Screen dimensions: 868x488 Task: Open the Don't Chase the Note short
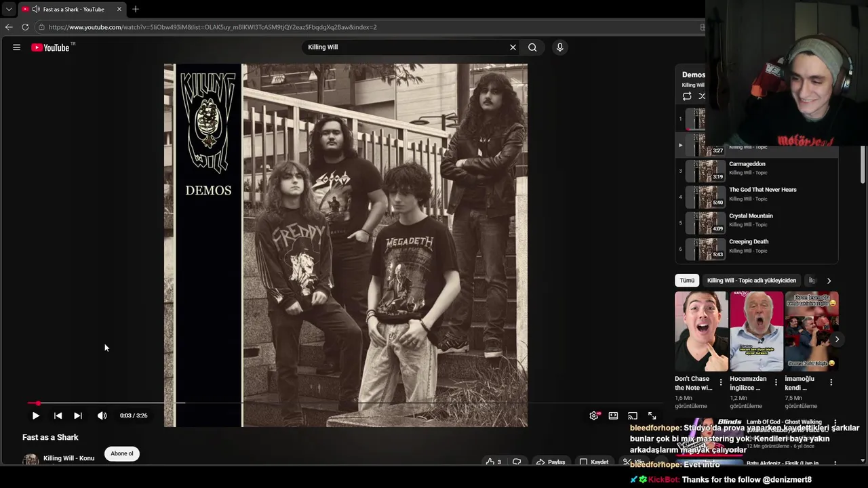click(x=701, y=331)
